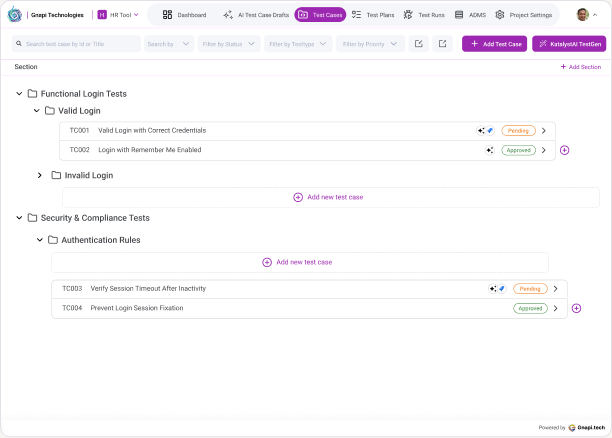The width and height of the screenshot is (612, 438).
Task: Click the purple H project badge
Action: click(x=102, y=15)
